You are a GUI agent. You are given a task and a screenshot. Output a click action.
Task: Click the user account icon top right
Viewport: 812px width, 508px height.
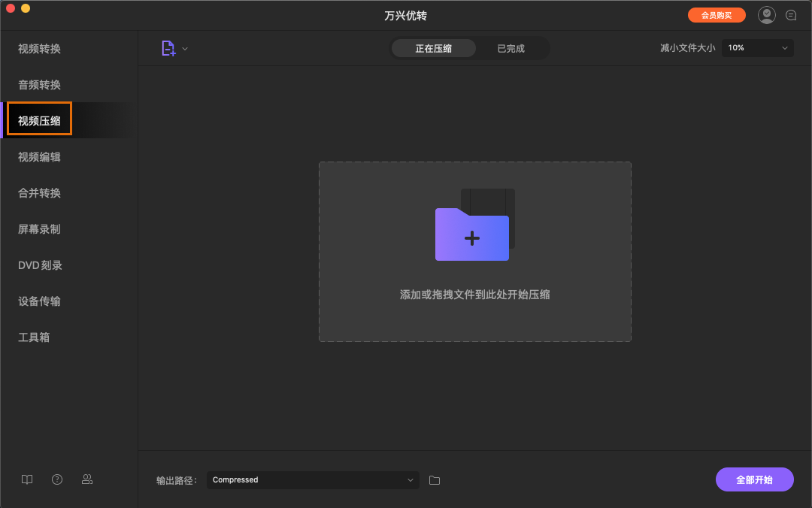pos(766,14)
